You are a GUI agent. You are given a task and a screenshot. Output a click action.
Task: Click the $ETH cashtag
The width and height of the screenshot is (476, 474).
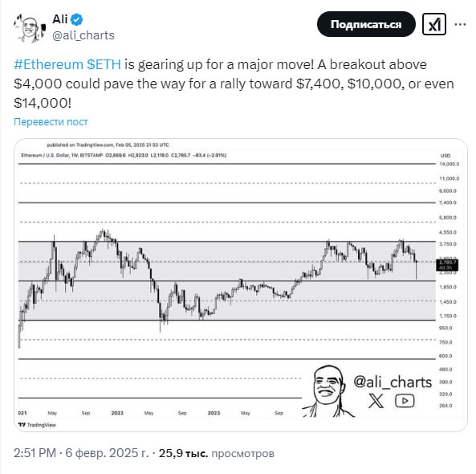[x=104, y=64]
